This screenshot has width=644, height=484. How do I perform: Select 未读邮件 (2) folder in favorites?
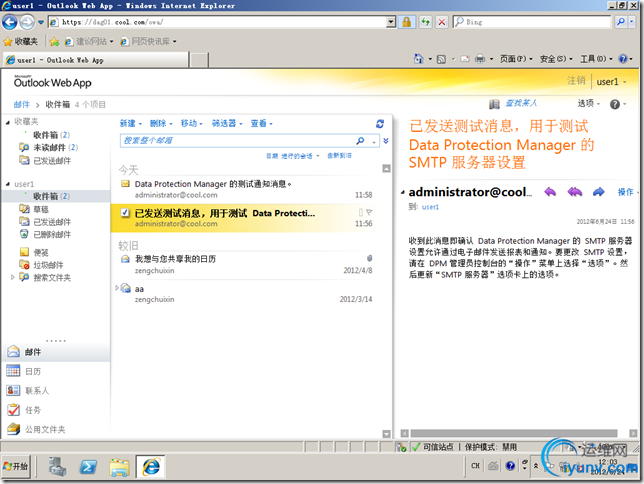55,148
